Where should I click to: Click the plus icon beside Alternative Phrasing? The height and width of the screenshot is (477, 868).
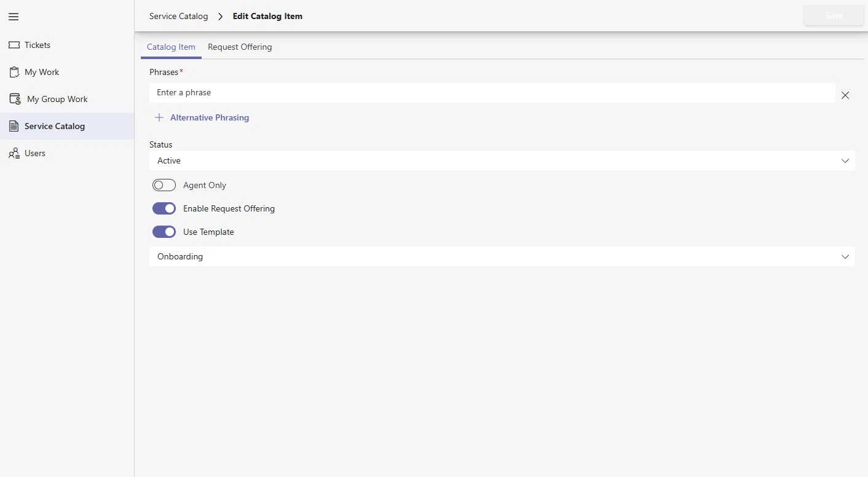pos(159,117)
